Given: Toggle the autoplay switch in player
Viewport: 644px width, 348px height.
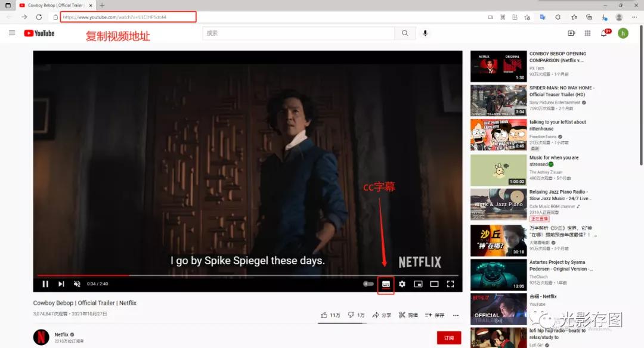Looking at the screenshot, I should 369,284.
